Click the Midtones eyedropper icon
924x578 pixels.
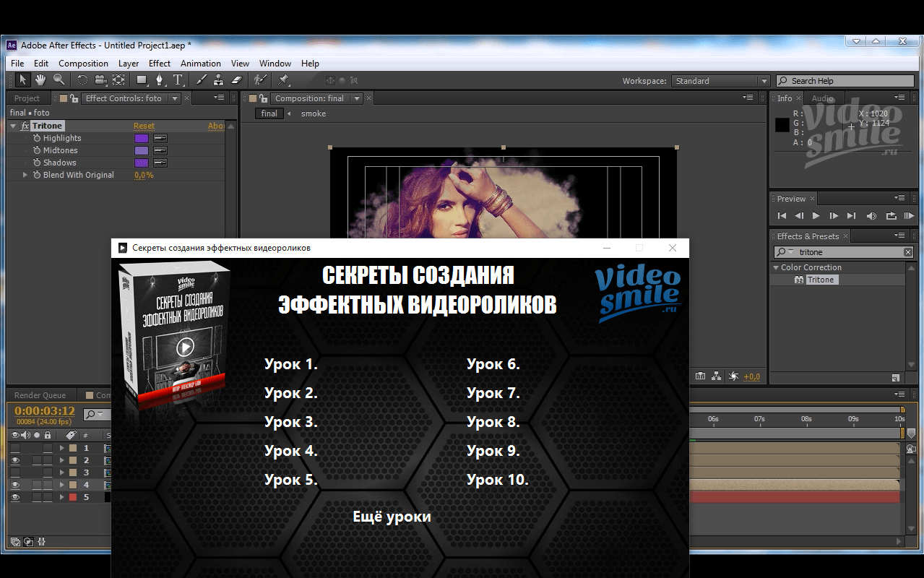click(x=160, y=150)
